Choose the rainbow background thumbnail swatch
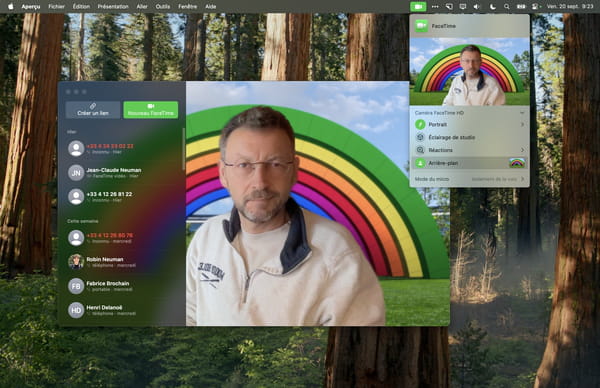The height and width of the screenshot is (388, 600). tap(517, 163)
